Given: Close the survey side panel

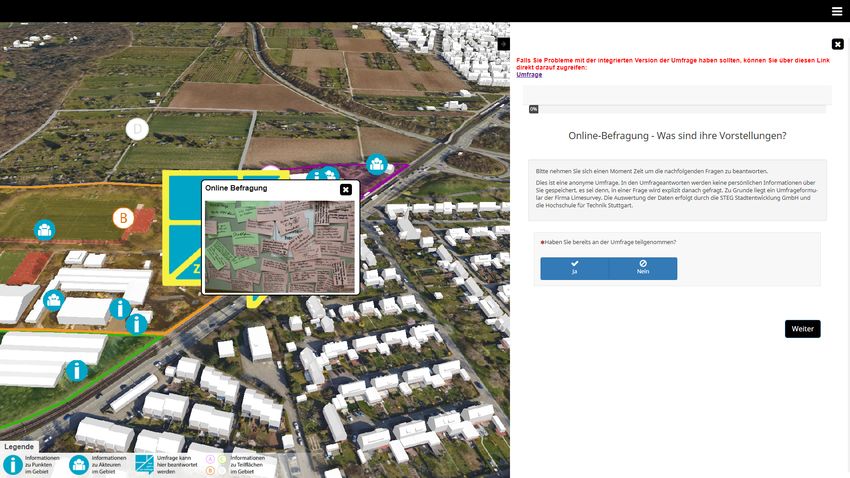Looking at the screenshot, I should (838, 44).
